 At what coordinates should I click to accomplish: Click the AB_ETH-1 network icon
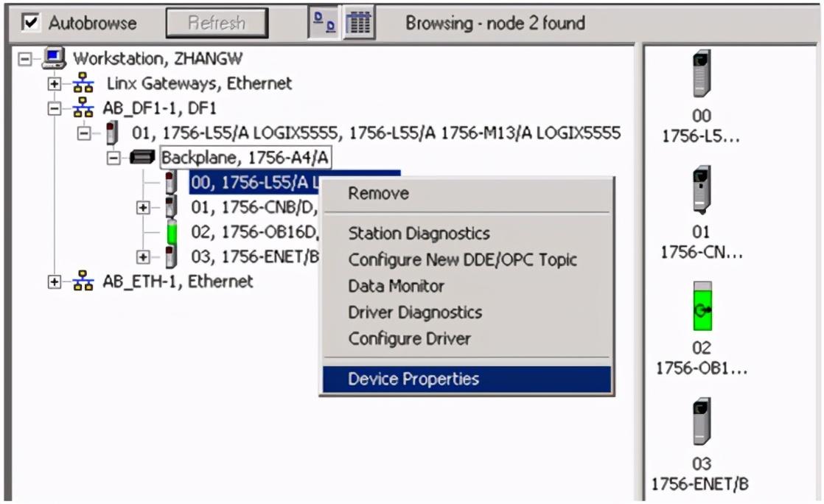pyautogui.click(x=83, y=281)
